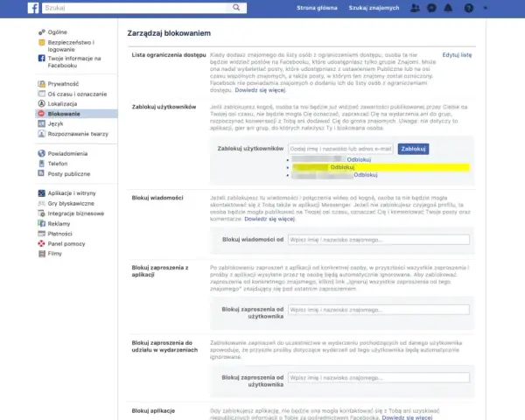Click the red Blokowanie icon
This screenshot has width=525, height=420.
[41, 114]
